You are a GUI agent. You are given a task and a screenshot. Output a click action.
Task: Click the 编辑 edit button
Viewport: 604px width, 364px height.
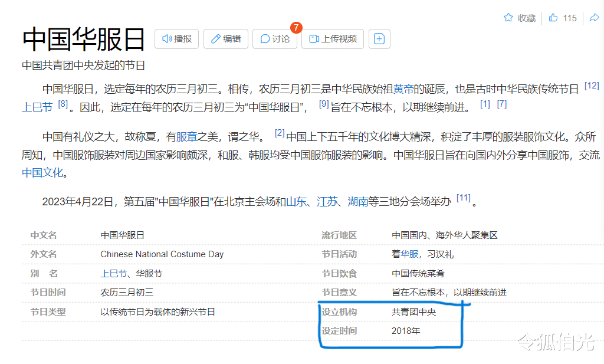226,39
